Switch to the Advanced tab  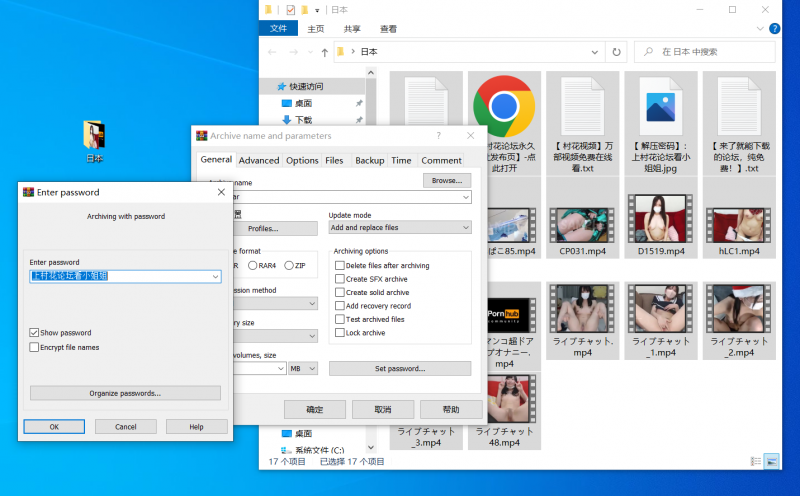tap(259, 160)
